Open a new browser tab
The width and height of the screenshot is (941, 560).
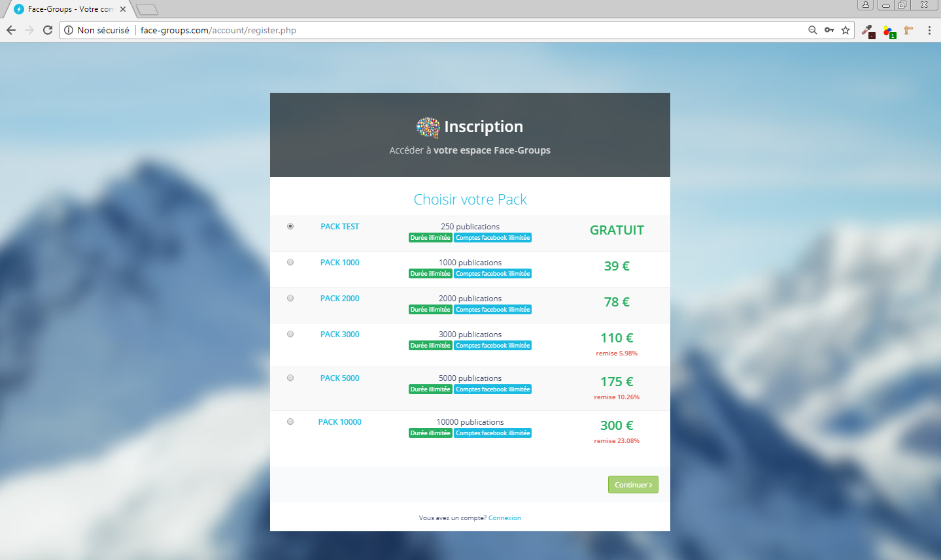coord(147,9)
